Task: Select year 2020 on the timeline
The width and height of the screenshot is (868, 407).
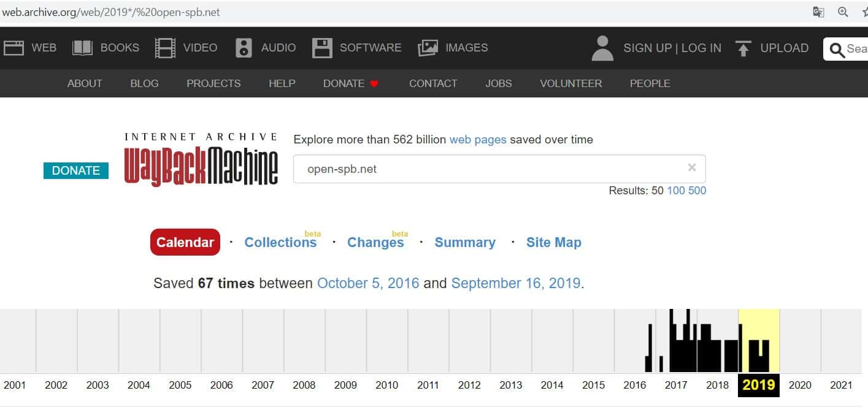Action: [x=800, y=385]
